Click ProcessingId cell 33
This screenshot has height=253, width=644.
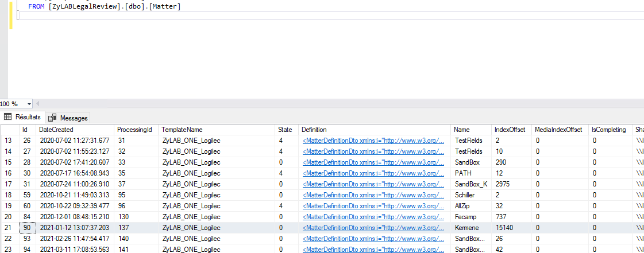[137, 162]
